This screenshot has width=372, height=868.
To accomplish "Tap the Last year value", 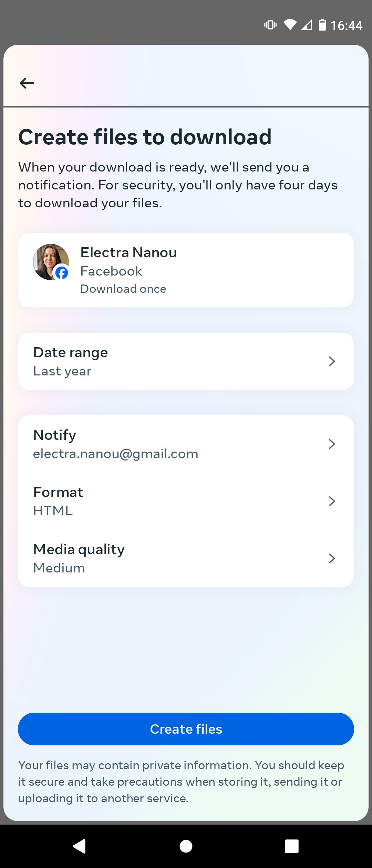I will [x=62, y=371].
